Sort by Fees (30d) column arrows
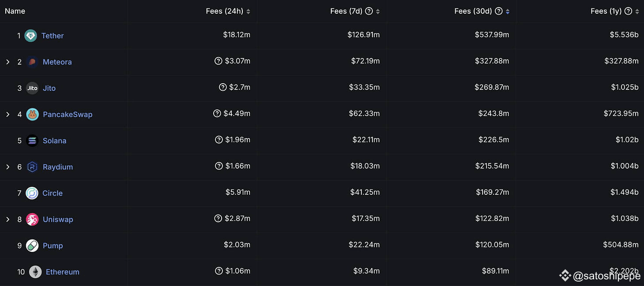The height and width of the screenshot is (286, 644). 507,12
